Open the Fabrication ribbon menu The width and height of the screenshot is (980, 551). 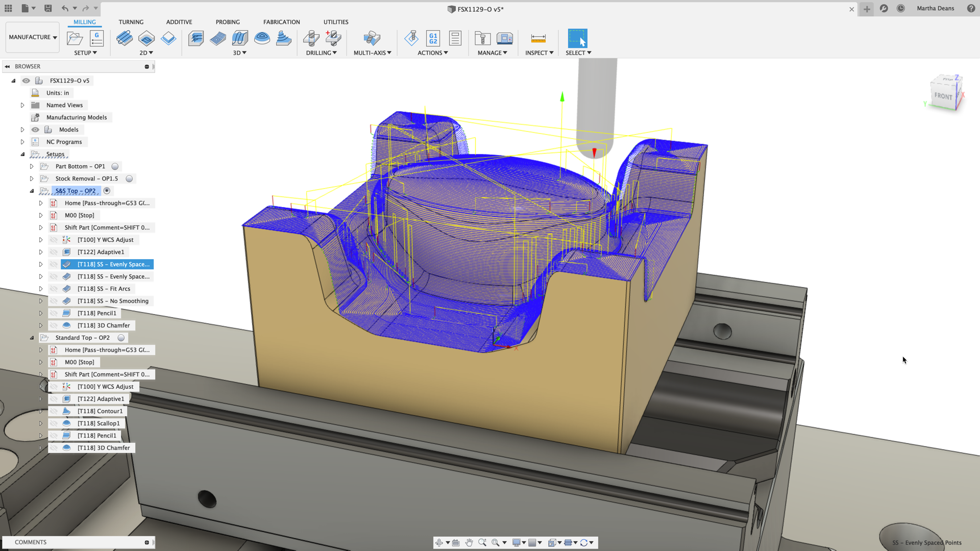(281, 21)
